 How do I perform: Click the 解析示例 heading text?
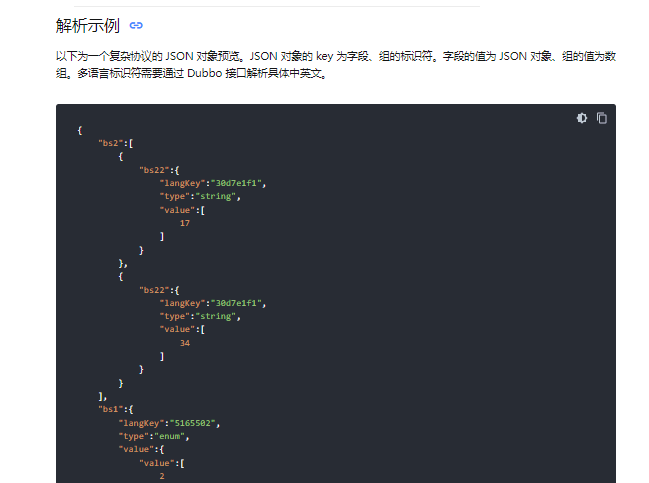click(88, 26)
